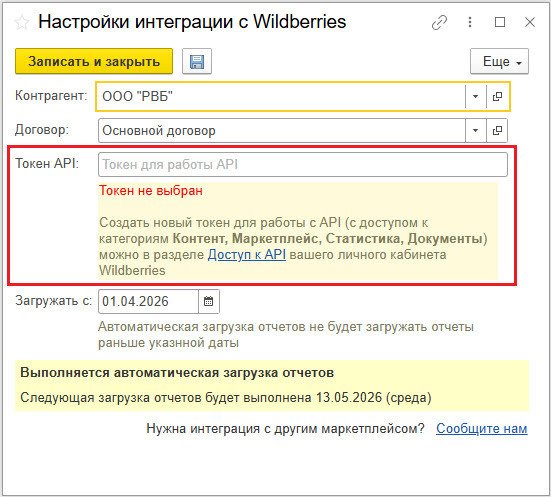The width and height of the screenshot is (551, 497).
Task: Click the red 'Токен не выбран' message
Action: click(151, 191)
